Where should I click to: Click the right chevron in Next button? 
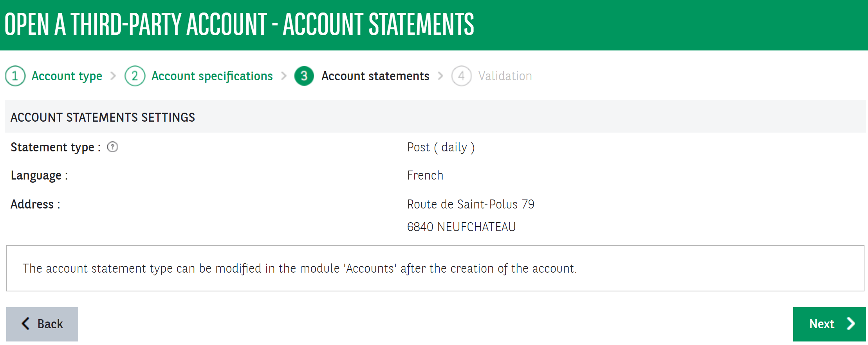point(850,323)
